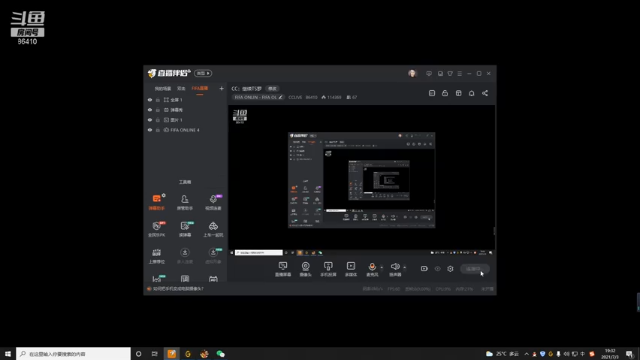Viewport: 640px width, 360px height.
Task: Open the PK battle tool with red badge
Action: coord(156,229)
